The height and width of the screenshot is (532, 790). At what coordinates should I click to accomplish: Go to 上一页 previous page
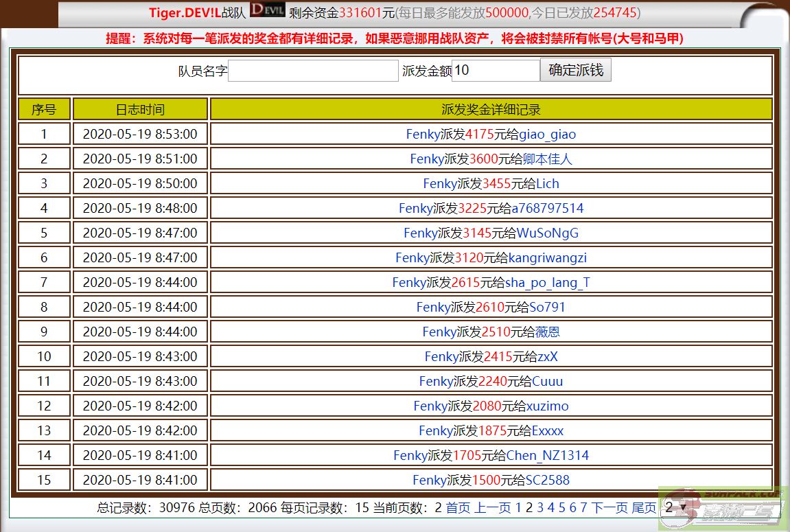click(492, 508)
